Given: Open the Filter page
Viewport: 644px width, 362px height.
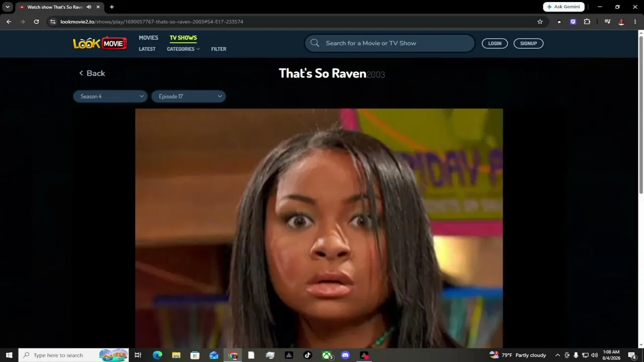Looking at the screenshot, I should point(219,49).
